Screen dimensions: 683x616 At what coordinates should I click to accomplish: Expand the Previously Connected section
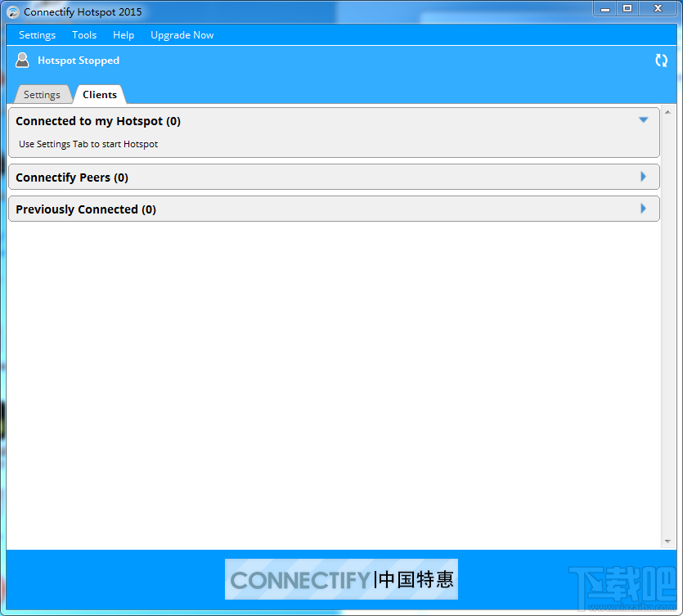point(644,209)
